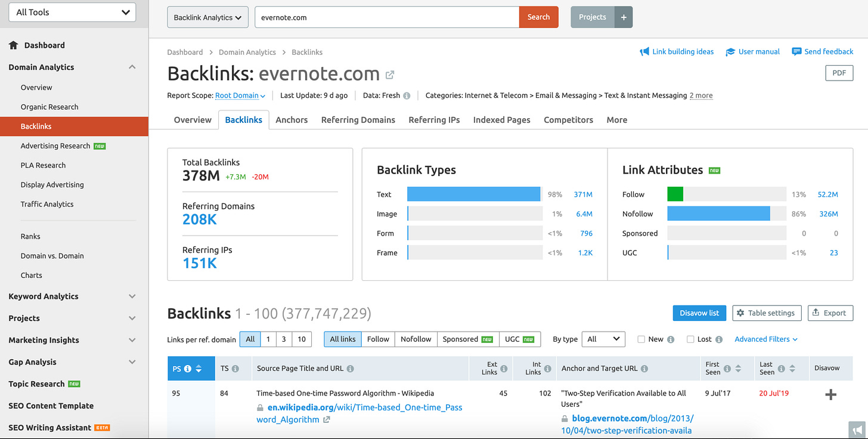Click info icon for Anchor and Target URL
Image resolution: width=868 pixels, height=439 pixels.
[x=644, y=369]
